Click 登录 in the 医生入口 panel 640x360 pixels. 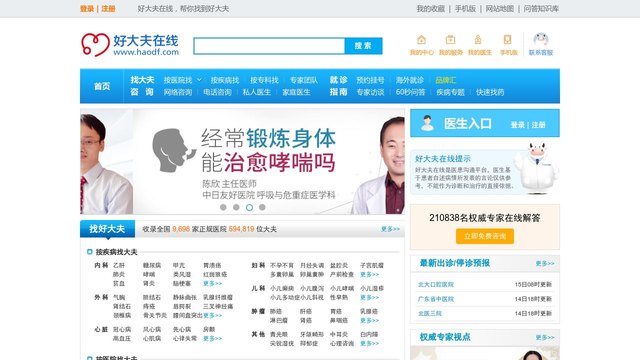coord(518,125)
